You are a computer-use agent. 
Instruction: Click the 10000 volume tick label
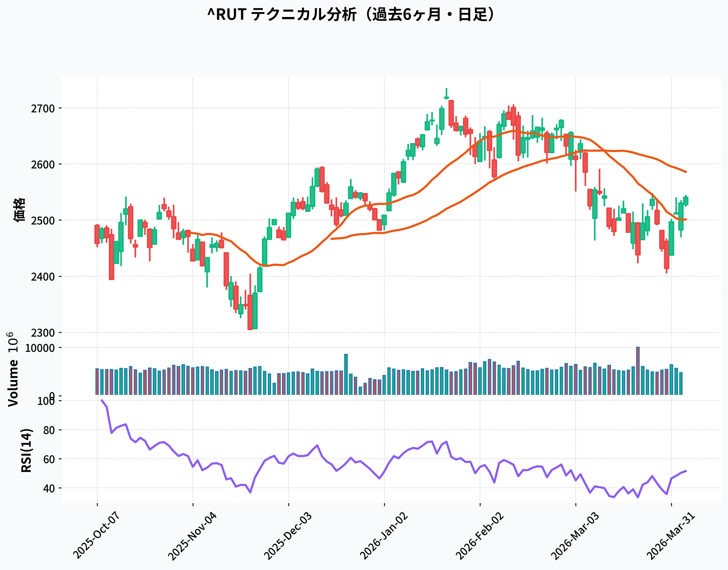pos(40,348)
